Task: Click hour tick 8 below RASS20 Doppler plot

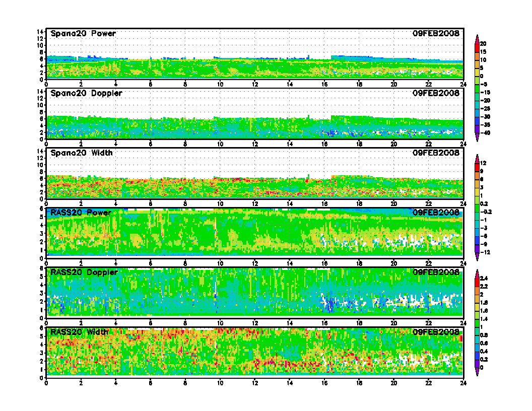Action: pyautogui.click(x=185, y=323)
